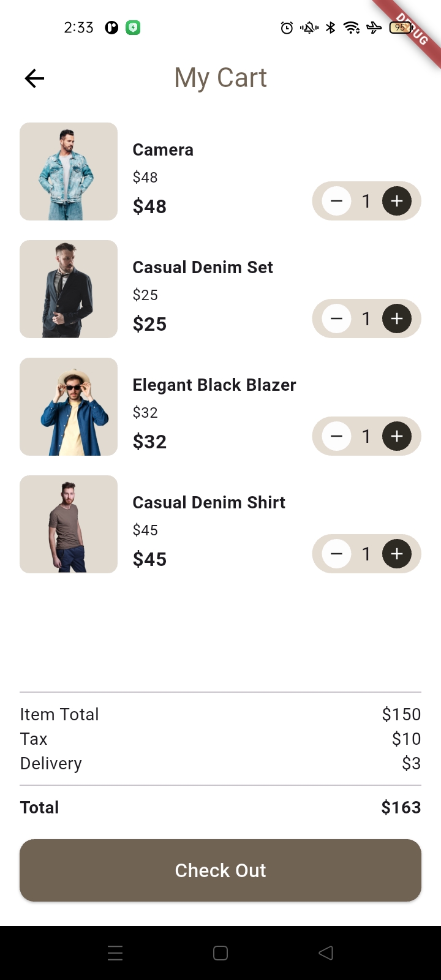Increase Casual Denim Shirt quantity
Viewport: 441px width, 980px height.
(397, 554)
